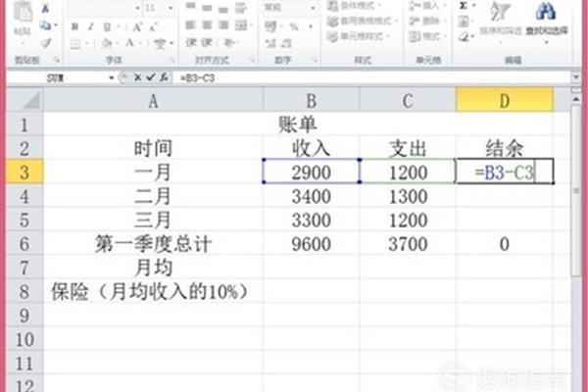Screen dimensions: 588x392
Task: Click Increase Decimal icon
Action: click(x=270, y=43)
